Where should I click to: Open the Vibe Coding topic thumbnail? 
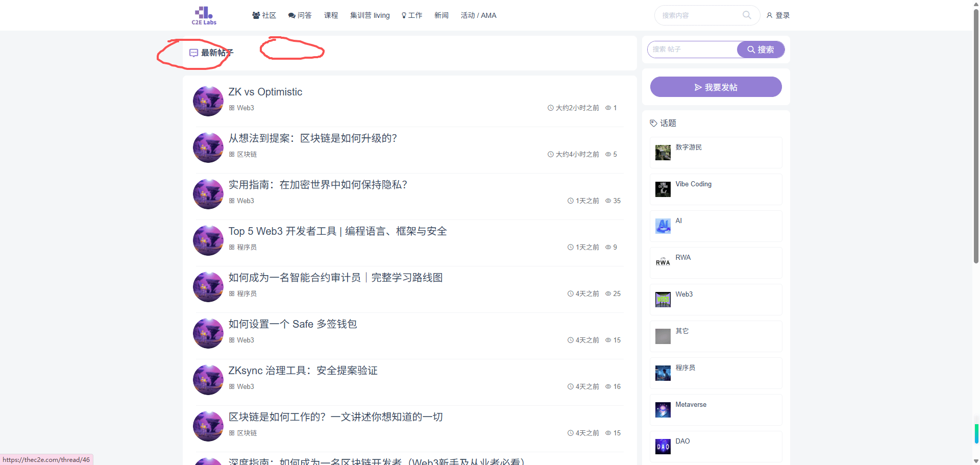(x=663, y=189)
